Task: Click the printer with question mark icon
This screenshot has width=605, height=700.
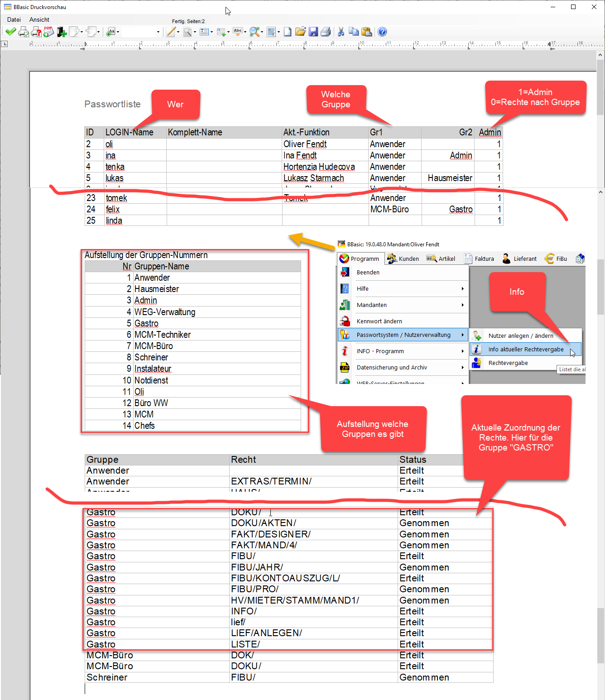Action: (36, 32)
